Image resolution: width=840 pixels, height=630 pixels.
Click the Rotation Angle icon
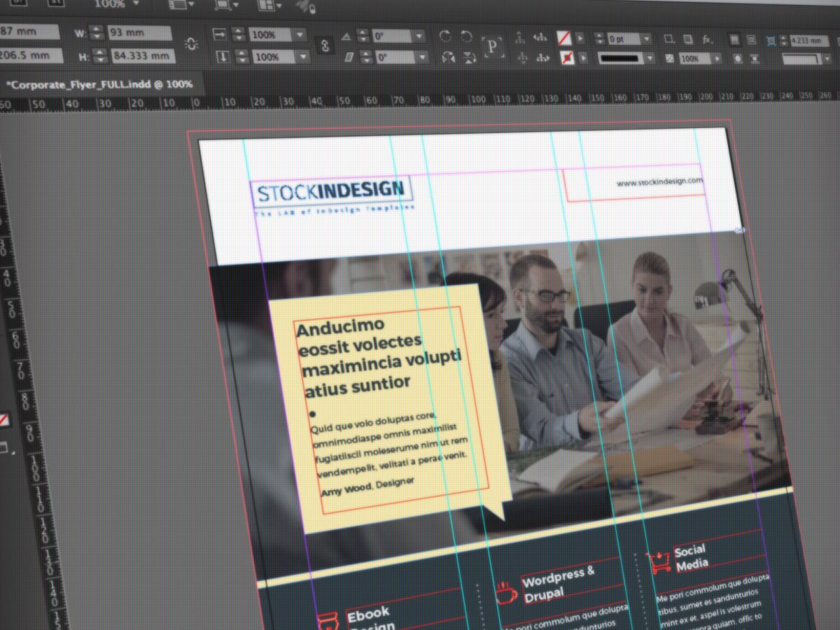click(346, 36)
